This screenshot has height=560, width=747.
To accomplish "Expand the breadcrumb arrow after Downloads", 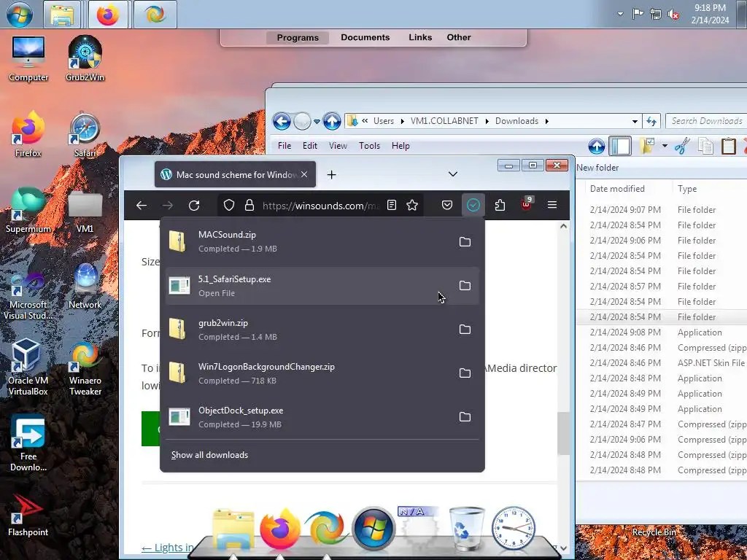I will pyautogui.click(x=547, y=122).
